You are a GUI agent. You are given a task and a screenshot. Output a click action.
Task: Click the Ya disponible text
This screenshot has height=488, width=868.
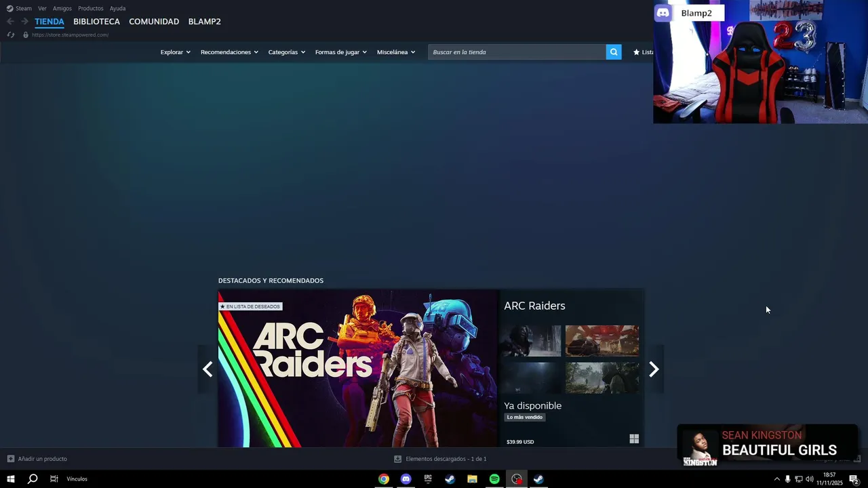[x=533, y=405]
